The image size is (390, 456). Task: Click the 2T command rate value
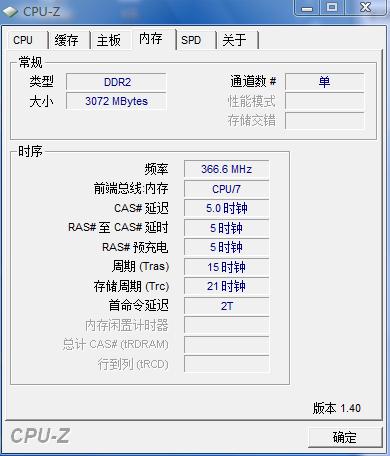coord(226,306)
